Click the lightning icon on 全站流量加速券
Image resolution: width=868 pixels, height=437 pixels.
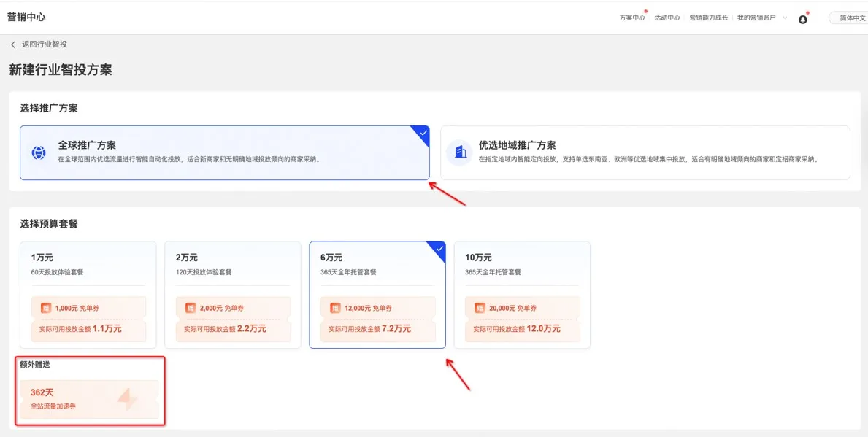pyautogui.click(x=127, y=399)
